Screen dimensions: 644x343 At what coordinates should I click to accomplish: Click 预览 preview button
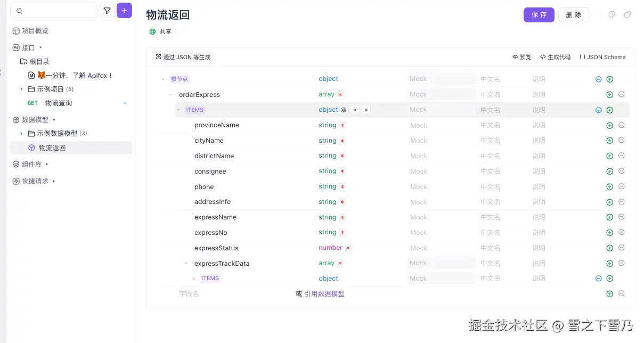pos(522,57)
